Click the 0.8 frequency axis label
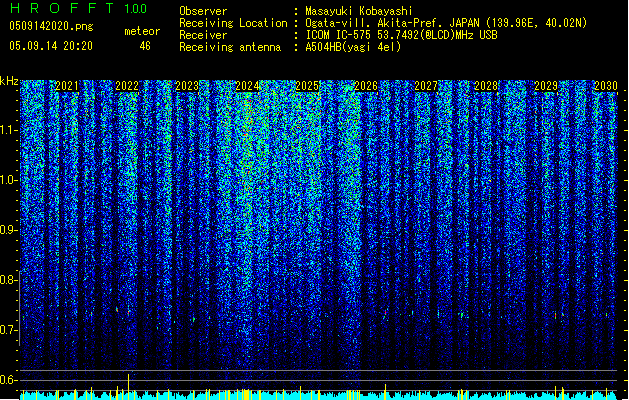629x400 pixels. point(9,280)
